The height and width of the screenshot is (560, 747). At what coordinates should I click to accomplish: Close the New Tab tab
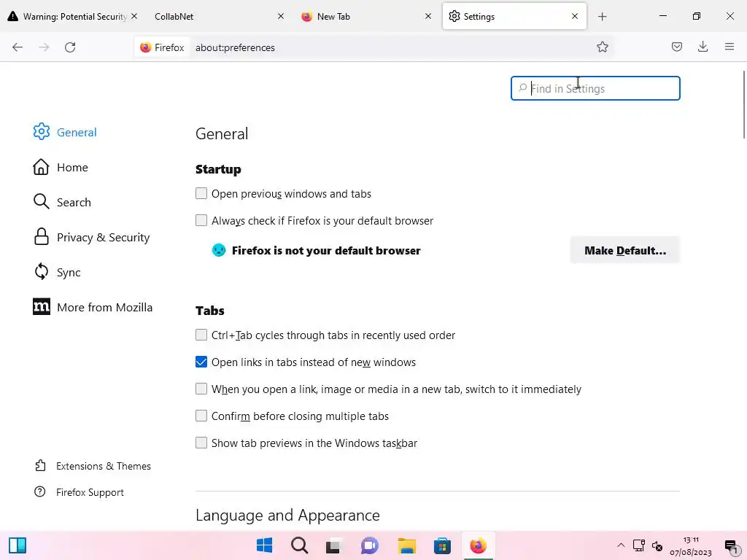click(427, 16)
